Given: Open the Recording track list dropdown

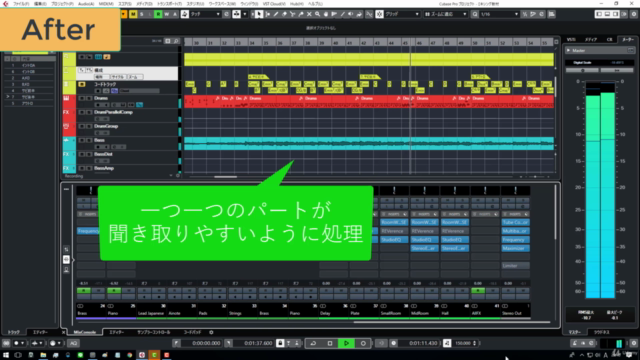Looking at the screenshot, I should tap(171, 176).
